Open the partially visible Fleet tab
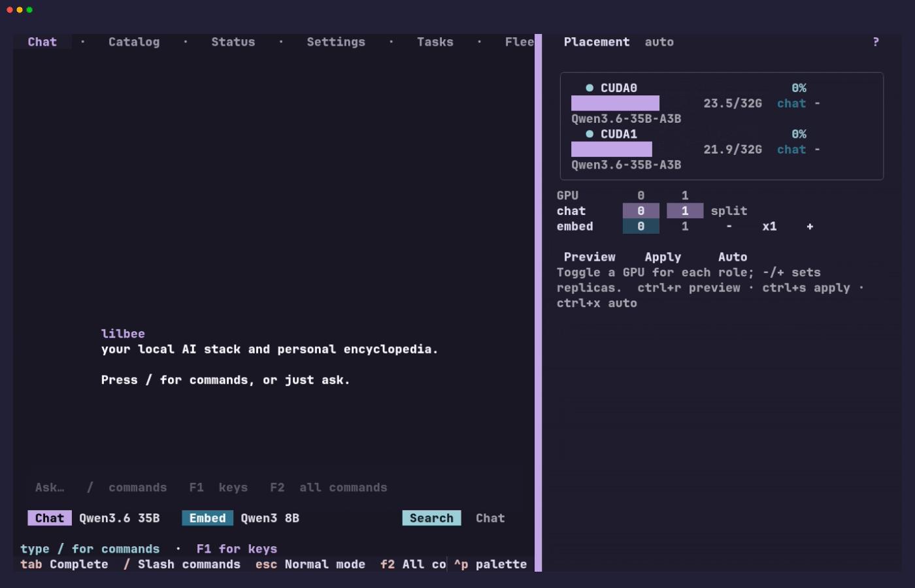 pos(520,42)
